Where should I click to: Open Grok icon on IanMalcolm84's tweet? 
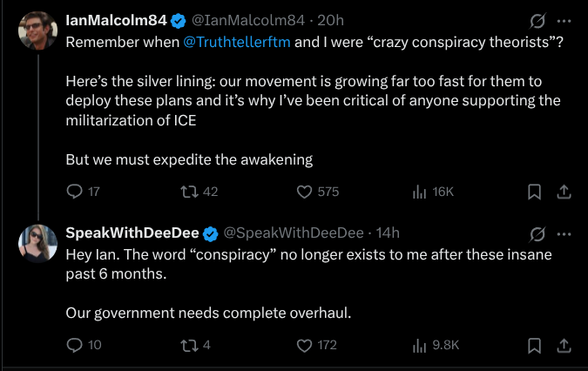(x=537, y=20)
